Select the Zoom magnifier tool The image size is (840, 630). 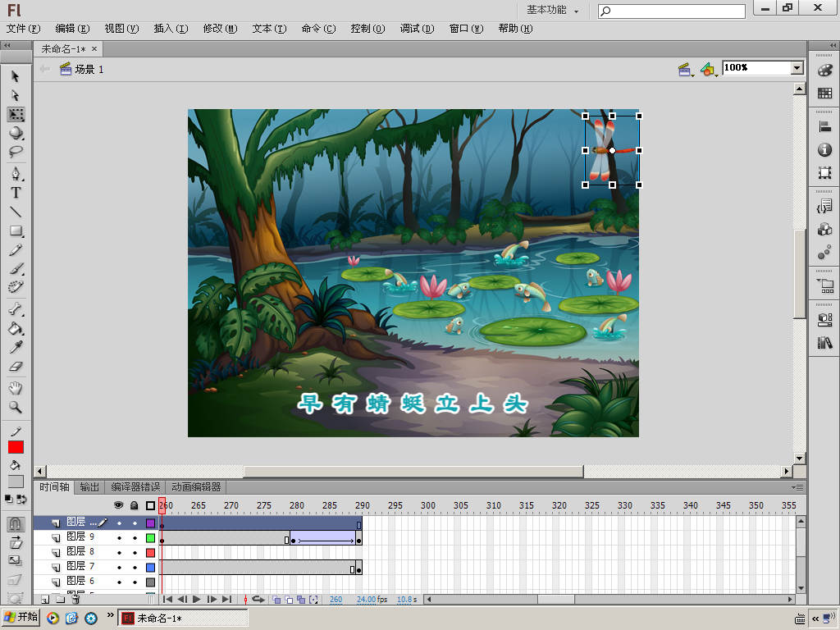click(16, 407)
